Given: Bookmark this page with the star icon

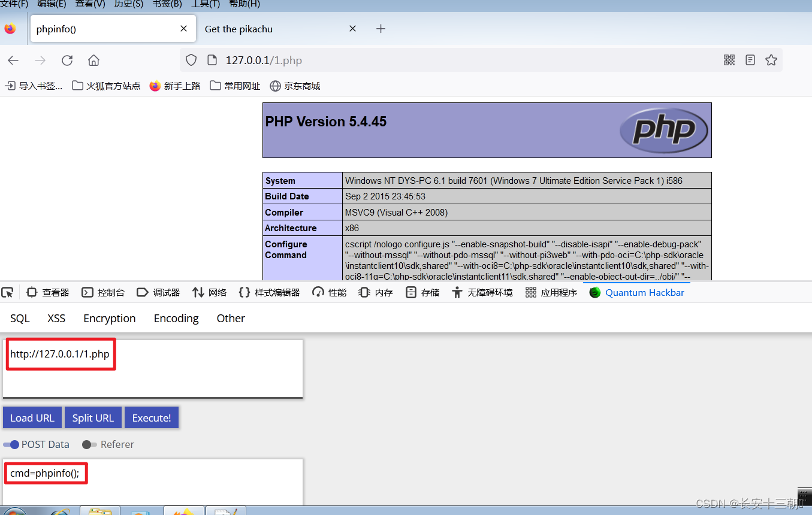Looking at the screenshot, I should point(771,60).
